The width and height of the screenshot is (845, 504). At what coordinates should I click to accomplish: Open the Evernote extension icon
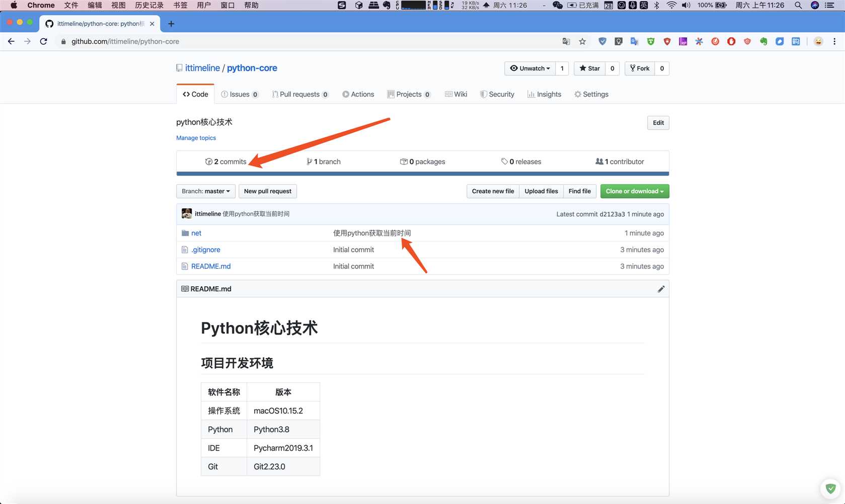(x=763, y=41)
